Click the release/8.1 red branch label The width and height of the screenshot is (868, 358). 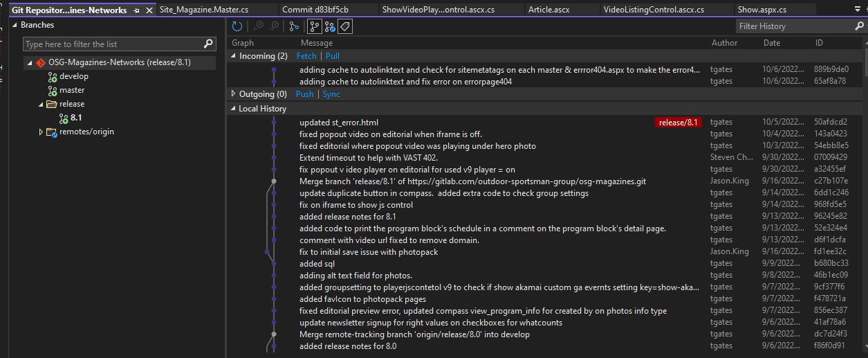pos(678,123)
